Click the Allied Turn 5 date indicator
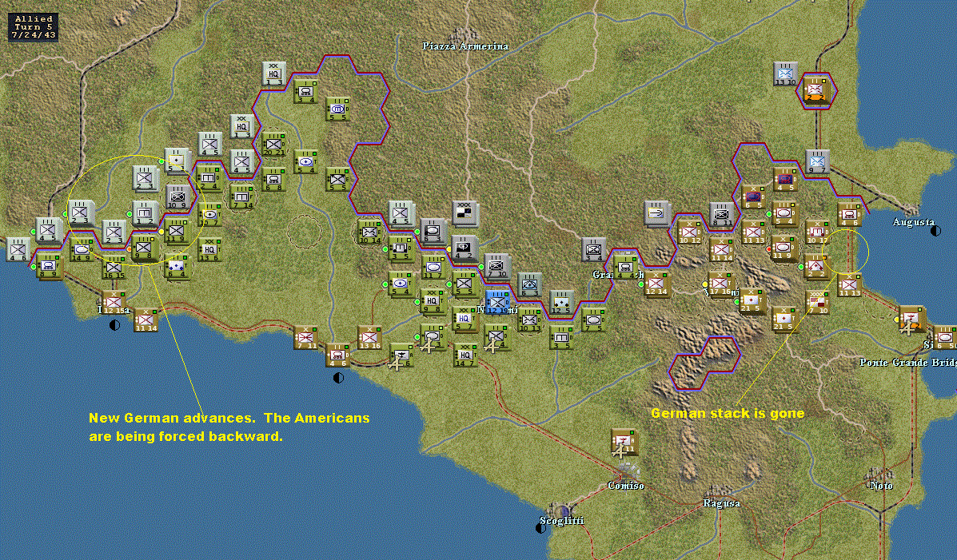Screen dimensions: 957x560 pos(34,27)
